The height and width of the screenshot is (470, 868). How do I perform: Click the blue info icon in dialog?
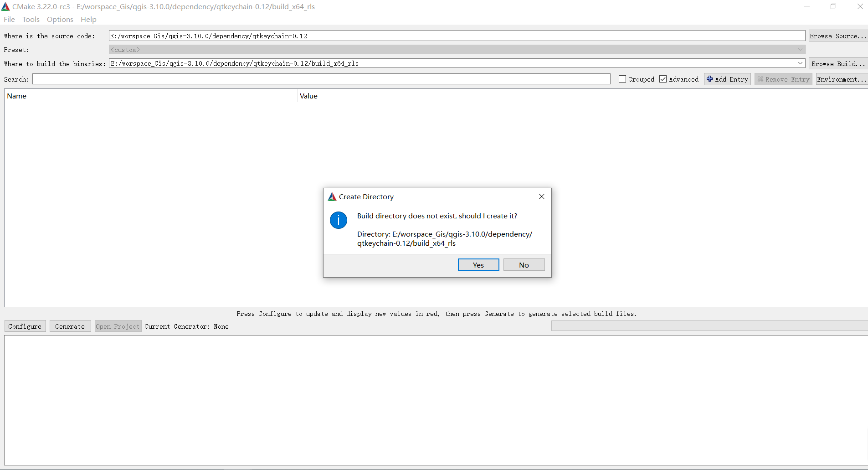pyautogui.click(x=339, y=220)
